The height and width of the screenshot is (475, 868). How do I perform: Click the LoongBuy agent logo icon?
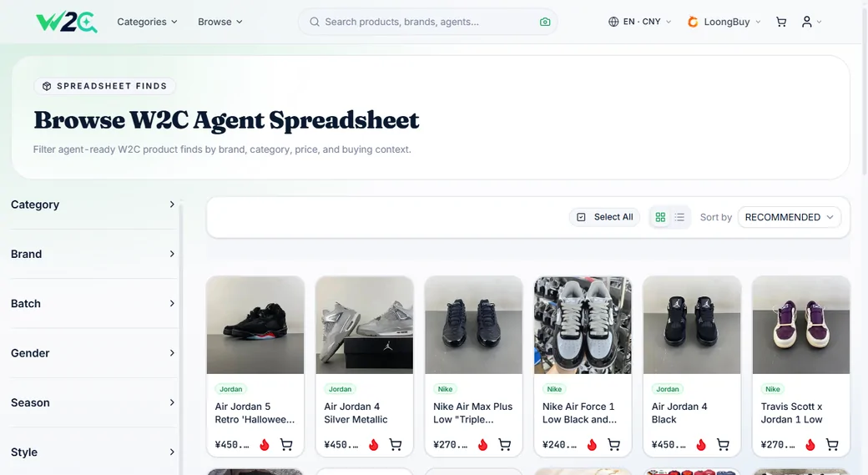tap(693, 22)
